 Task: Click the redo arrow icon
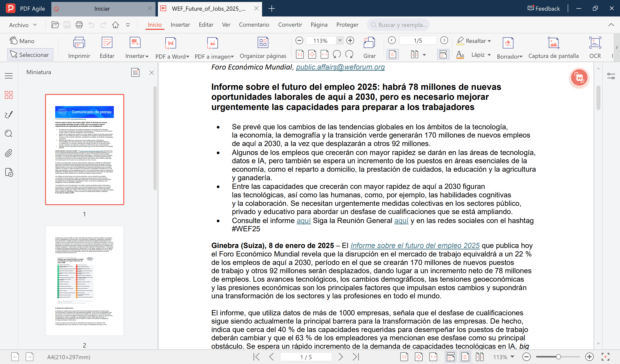[x=103, y=25]
